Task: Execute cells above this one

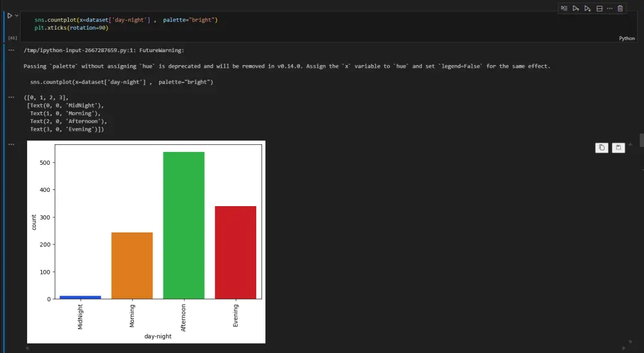Action: coord(576,8)
